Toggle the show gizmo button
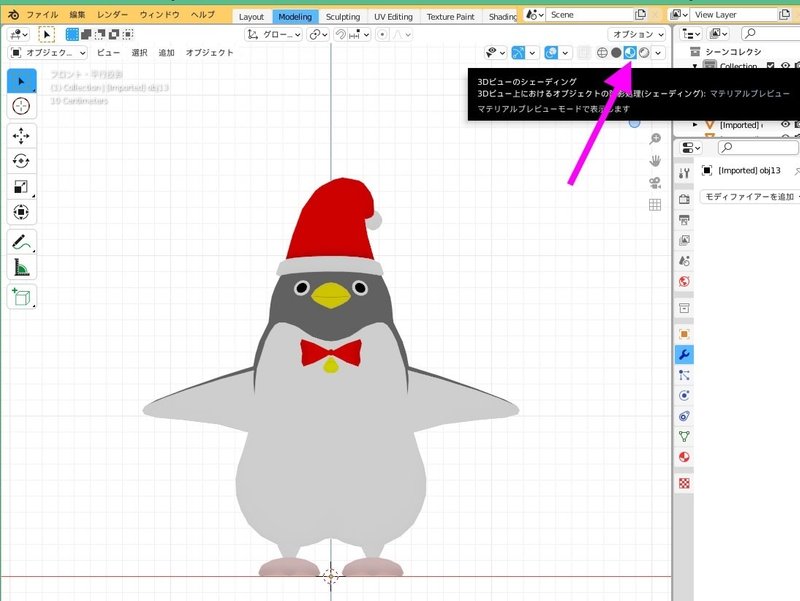Viewport: 800px width, 601px height. 518,53
